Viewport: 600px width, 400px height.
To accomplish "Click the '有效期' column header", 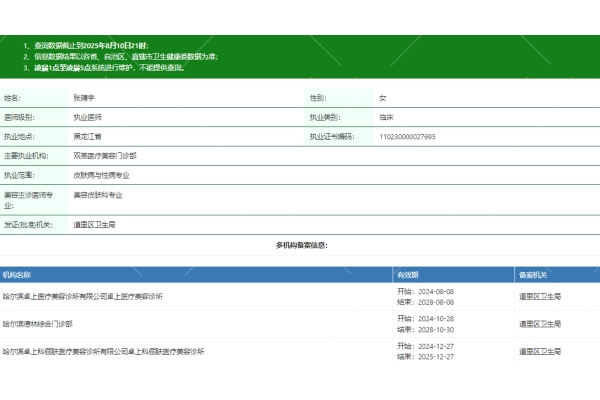I will click(x=408, y=275).
